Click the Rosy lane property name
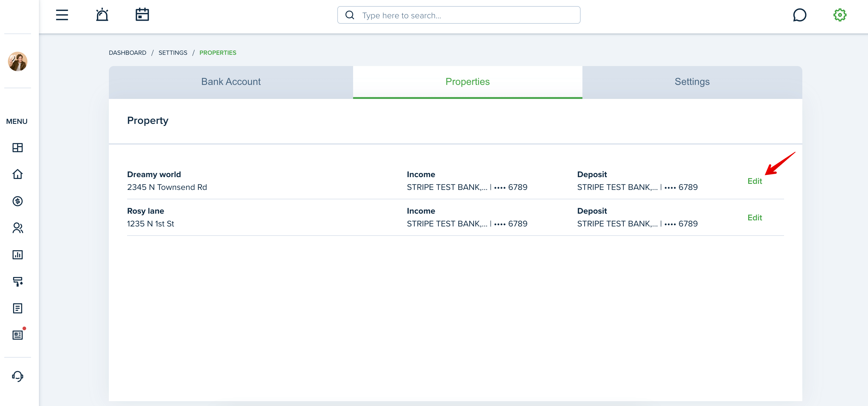 (146, 211)
